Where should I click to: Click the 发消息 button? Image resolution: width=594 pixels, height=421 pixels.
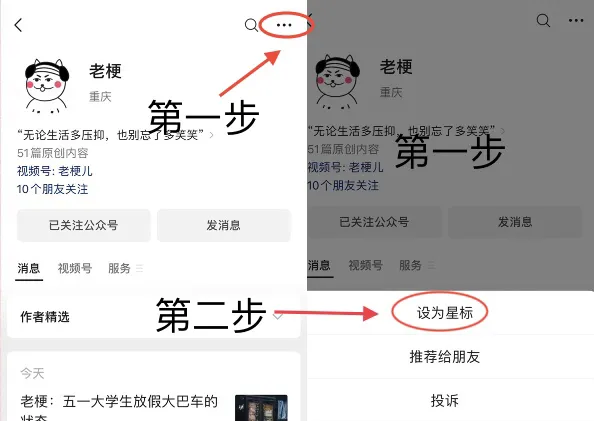point(224,225)
